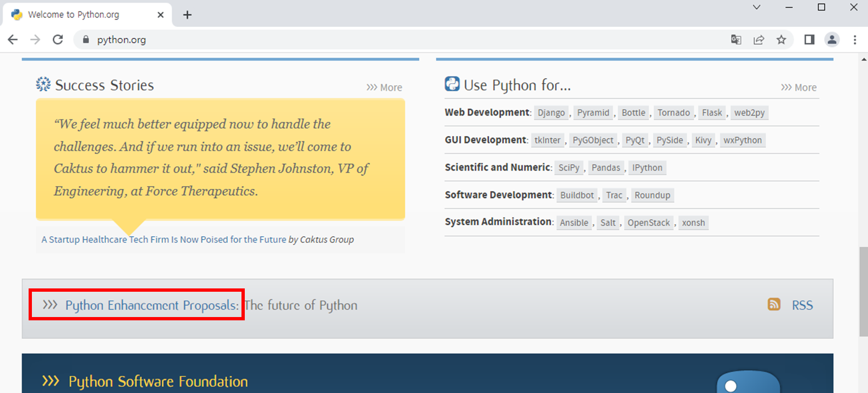Open the PyQt tag

pyautogui.click(x=635, y=140)
